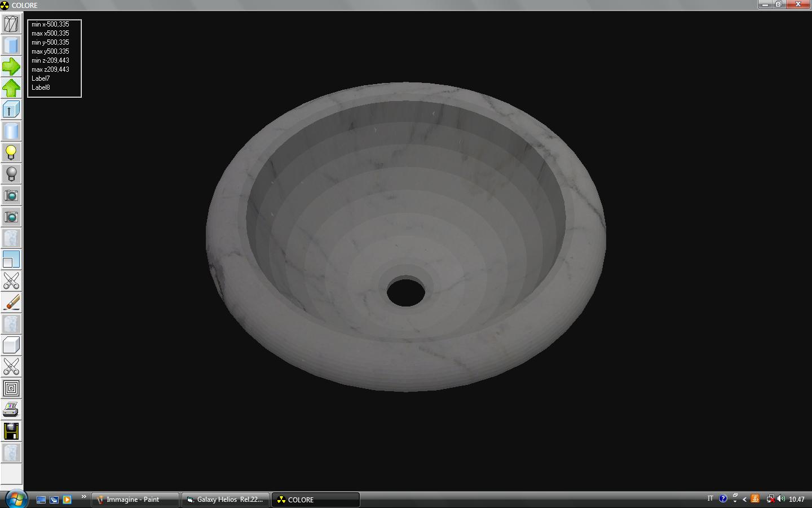Click the COLORE taskbar button

click(316, 500)
